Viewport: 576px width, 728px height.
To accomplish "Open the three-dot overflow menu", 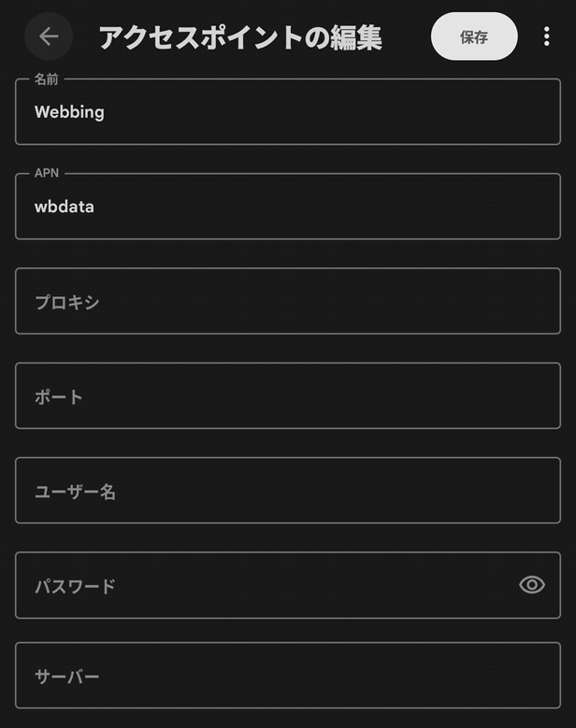I will pos(546,36).
